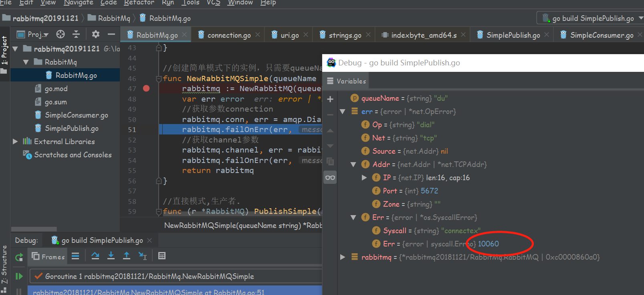Click the collapse all icon in Project panel
The width and height of the screenshot is (644, 295).
pos(76,35)
